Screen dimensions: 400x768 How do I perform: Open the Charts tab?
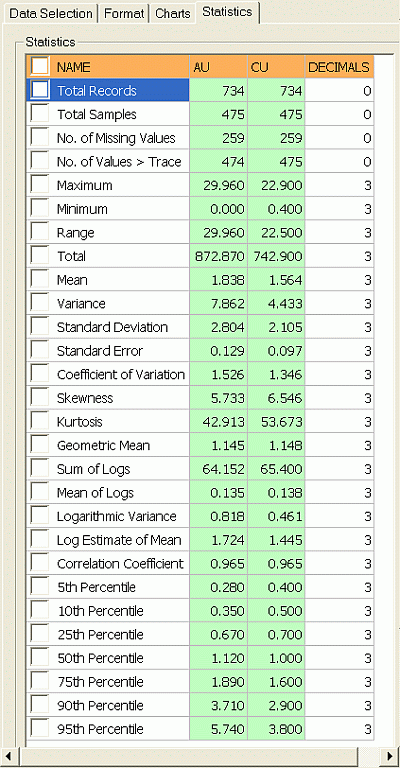(x=172, y=14)
